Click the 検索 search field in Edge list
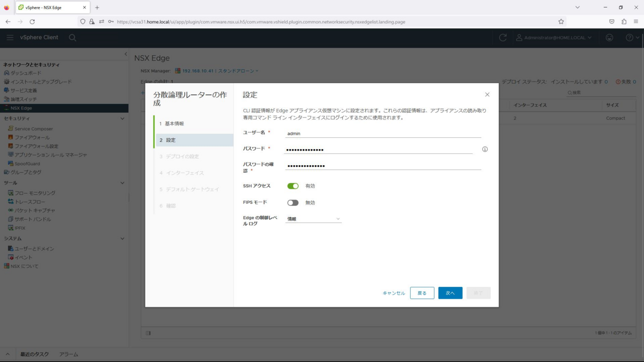644x362 pixels. click(x=601, y=93)
